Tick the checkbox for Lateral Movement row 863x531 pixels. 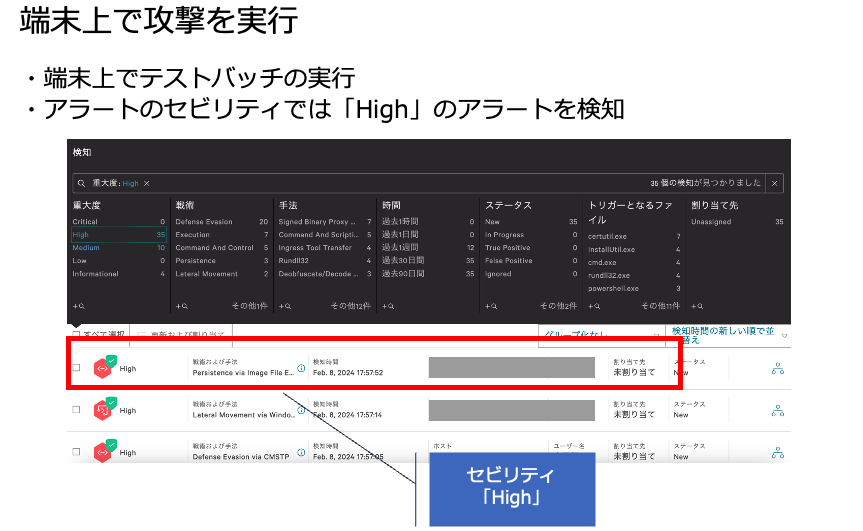pos(77,409)
